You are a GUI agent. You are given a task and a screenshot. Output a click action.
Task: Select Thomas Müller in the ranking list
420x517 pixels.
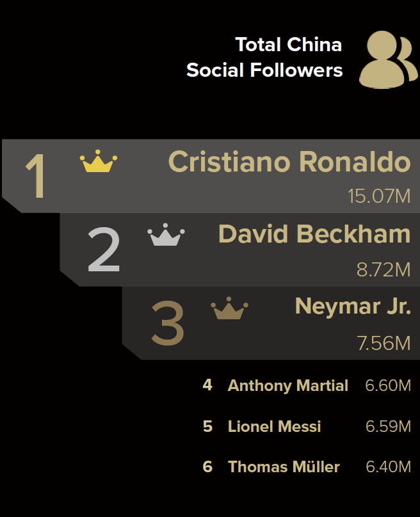[x=284, y=467]
